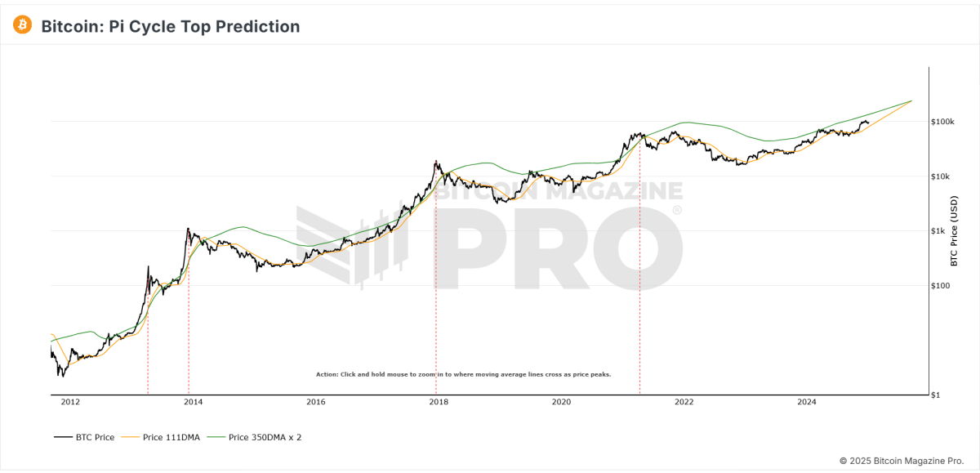Click the red dashed marker near 2018
The image size is (980, 473).
[x=435, y=327]
